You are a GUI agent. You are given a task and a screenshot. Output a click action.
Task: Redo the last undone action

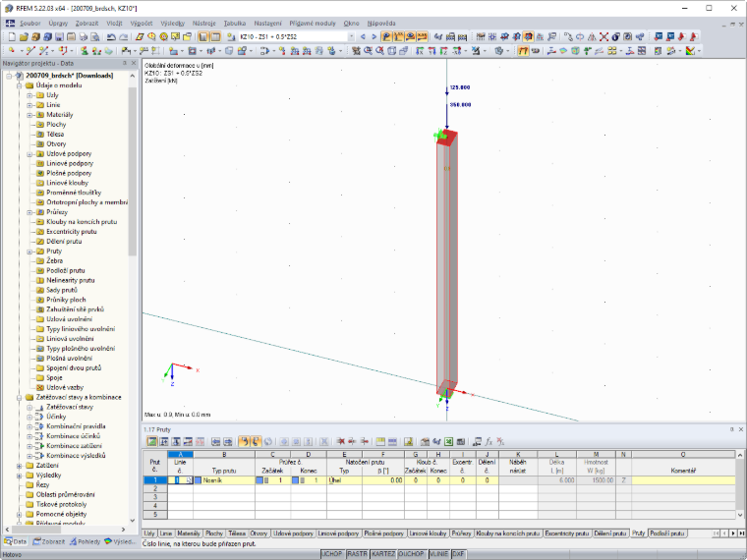124,36
